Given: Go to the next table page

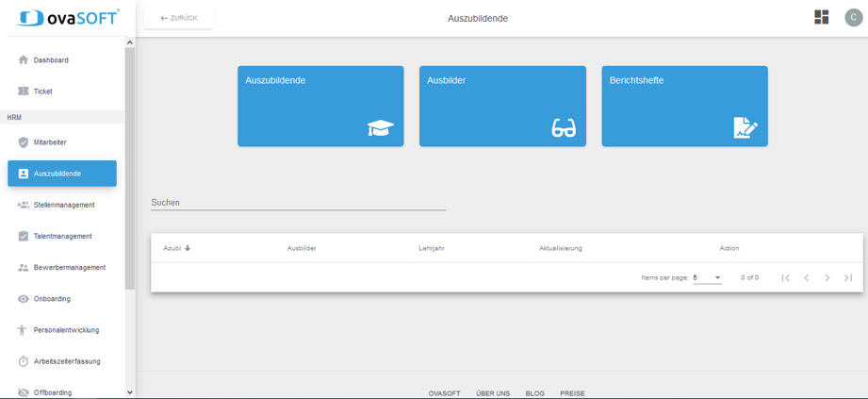Looking at the screenshot, I should [827, 278].
